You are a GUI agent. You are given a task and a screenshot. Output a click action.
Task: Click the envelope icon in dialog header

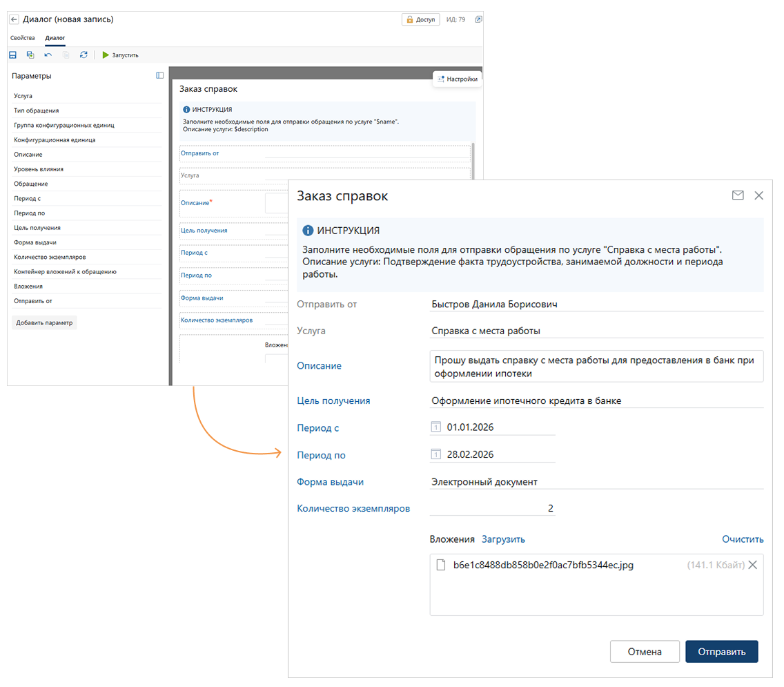coord(738,195)
